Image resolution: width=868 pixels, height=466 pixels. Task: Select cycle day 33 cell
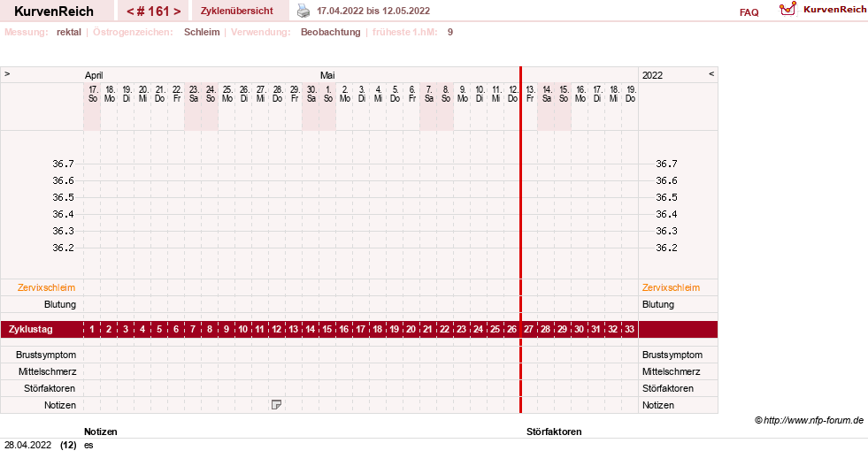click(x=629, y=329)
